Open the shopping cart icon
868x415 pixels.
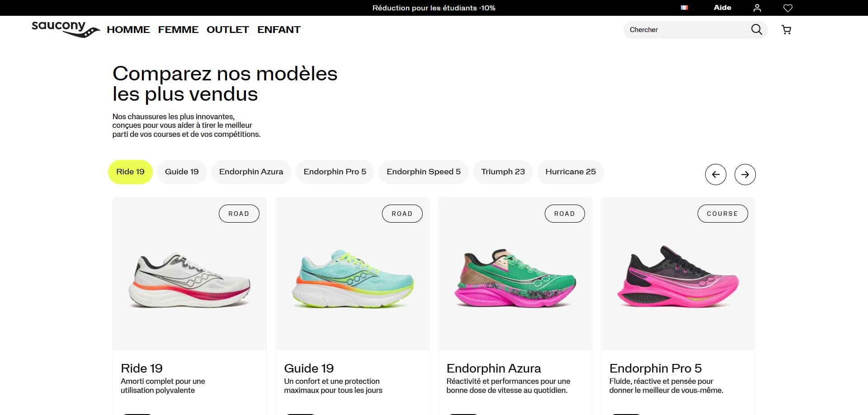pos(787,30)
